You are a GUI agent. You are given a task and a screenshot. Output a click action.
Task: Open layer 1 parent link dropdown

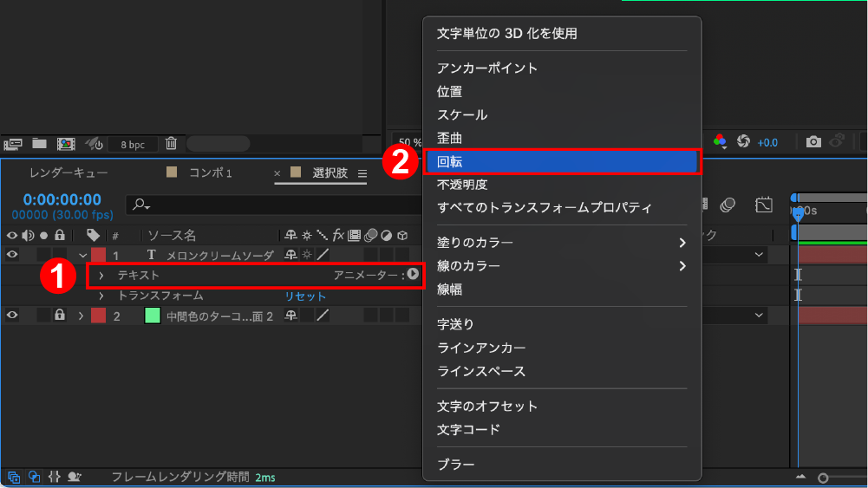coord(759,255)
